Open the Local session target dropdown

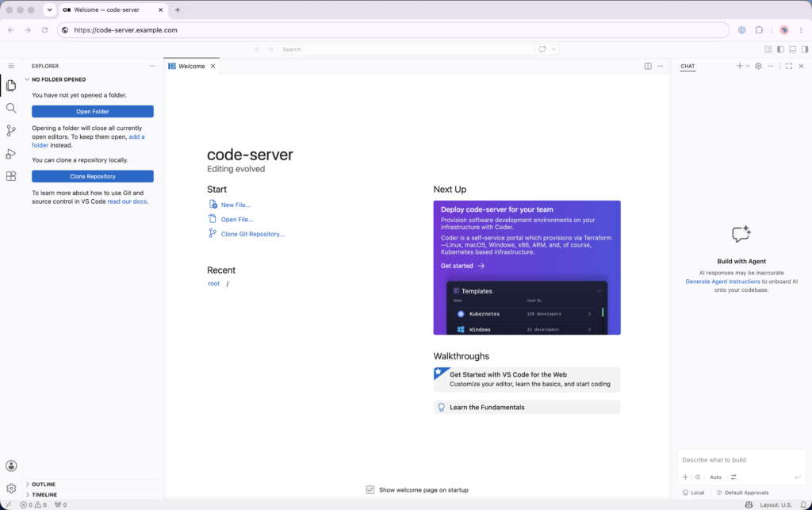pyautogui.click(x=693, y=493)
